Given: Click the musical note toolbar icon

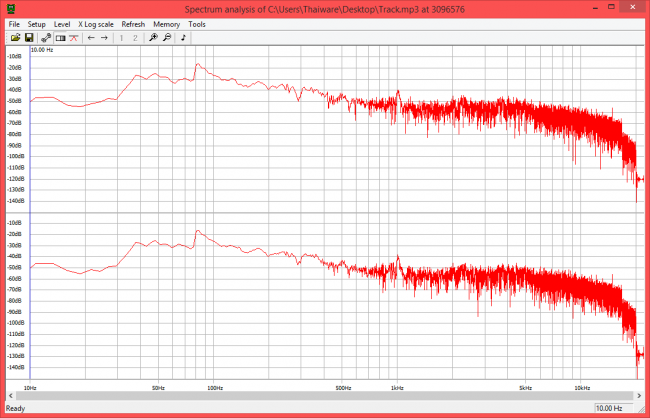Looking at the screenshot, I should 183,38.
